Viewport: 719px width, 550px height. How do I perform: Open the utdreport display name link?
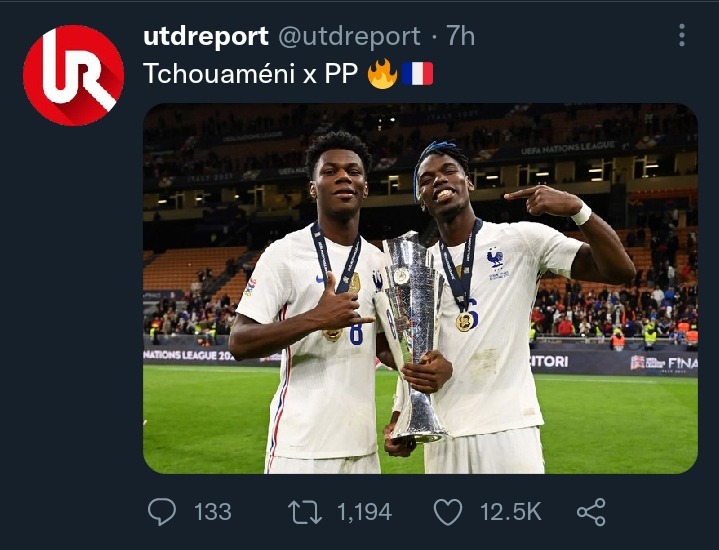[x=206, y=36]
